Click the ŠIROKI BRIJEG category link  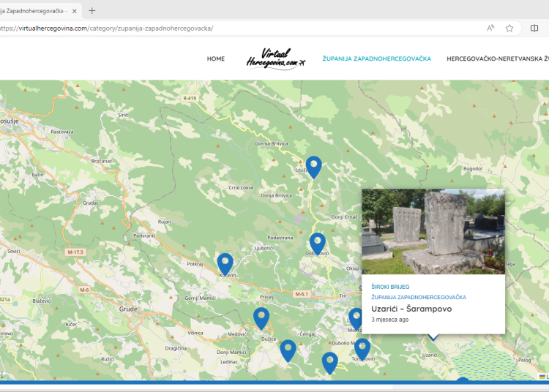pyautogui.click(x=390, y=287)
